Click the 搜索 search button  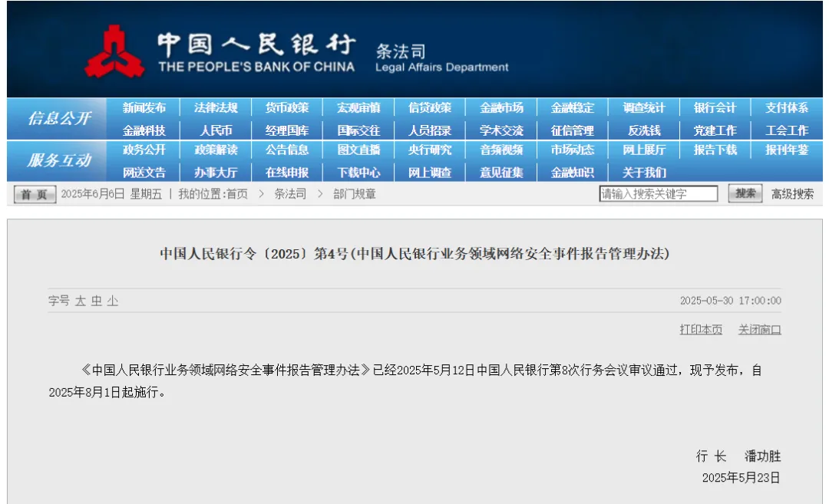pyautogui.click(x=745, y=193)
